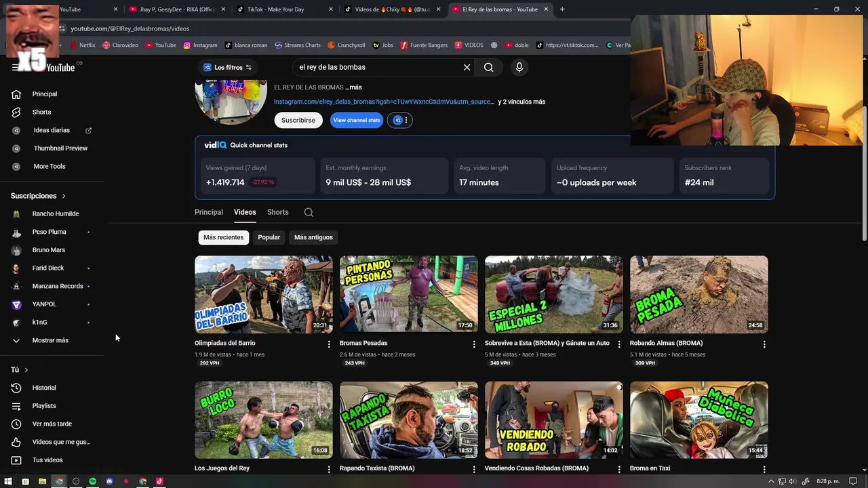Open the channel's Instagram link
Viewport: 868px width, 488px height.
coord(384,102)
